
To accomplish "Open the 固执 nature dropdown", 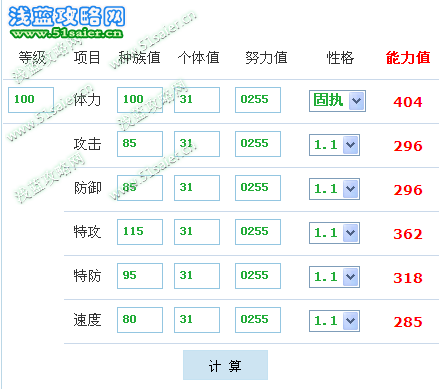I will pyautogui.click(x=337, y=101).
